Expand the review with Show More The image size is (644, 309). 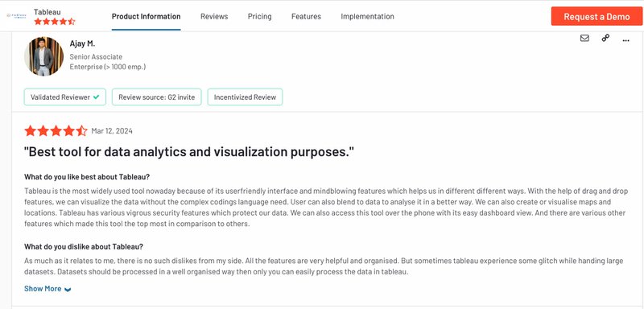[47, 289]
